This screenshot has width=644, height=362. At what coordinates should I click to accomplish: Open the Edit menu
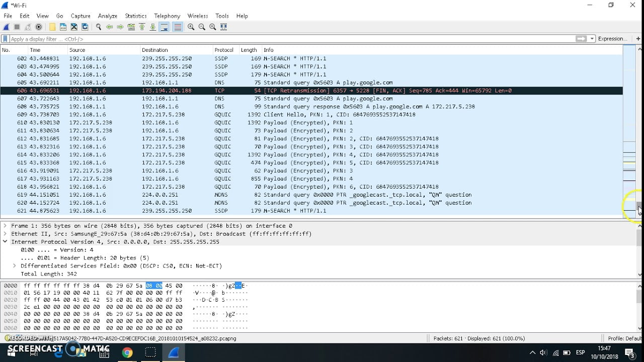click(24, 16)
